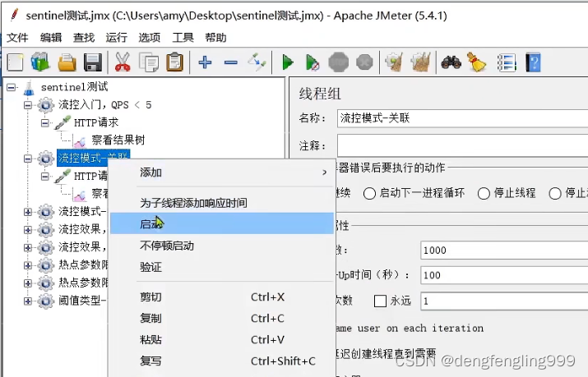Choose 不停顿启动 in context menu
Screen dimensions: 588x377
pos(222,246)
